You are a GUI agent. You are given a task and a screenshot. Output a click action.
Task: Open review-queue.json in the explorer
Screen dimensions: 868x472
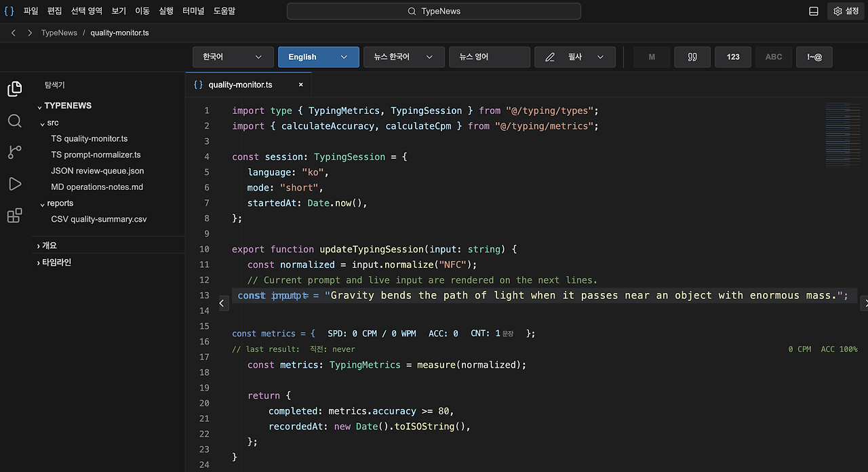point(98,171)
